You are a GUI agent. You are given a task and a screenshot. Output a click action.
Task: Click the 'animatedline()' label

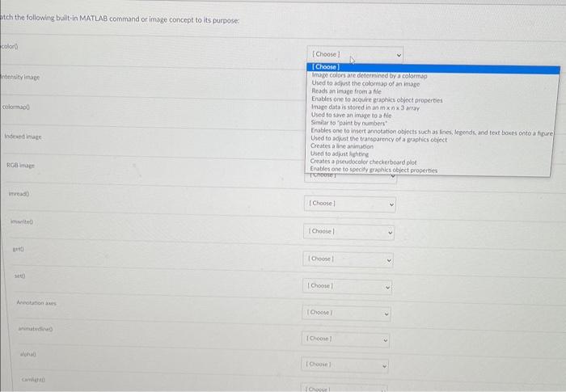[36, 329]
